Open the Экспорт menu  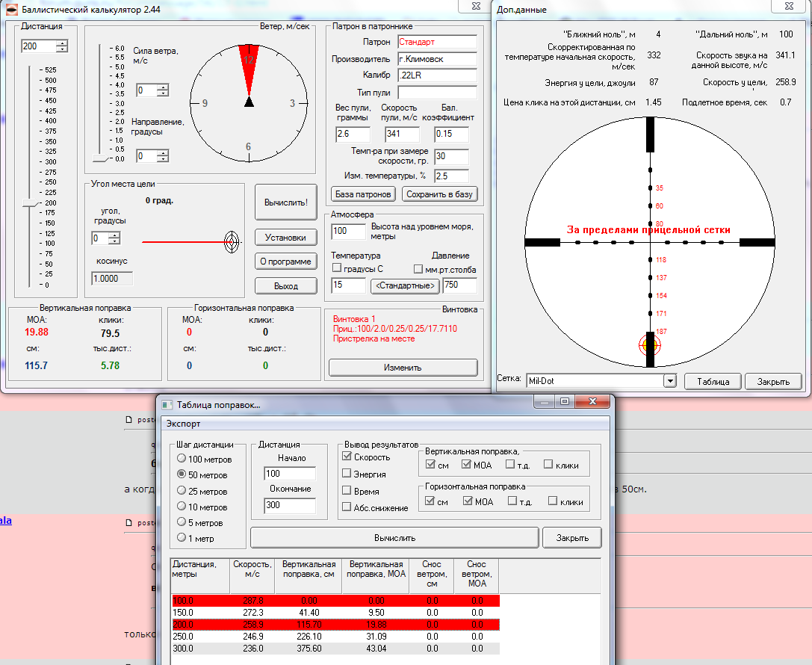[x=183, y=424]
